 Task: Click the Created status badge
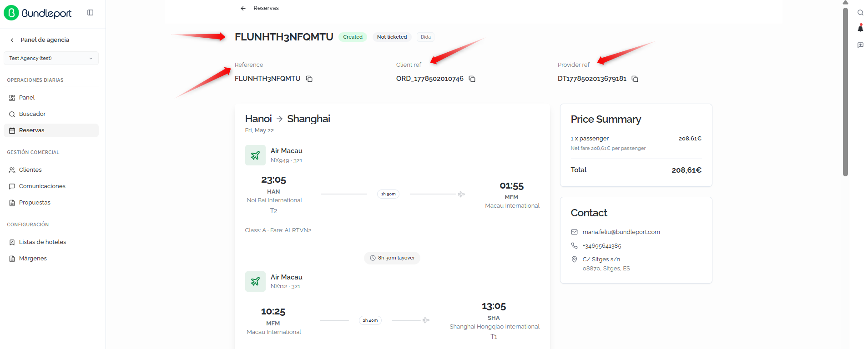(353, 37)
